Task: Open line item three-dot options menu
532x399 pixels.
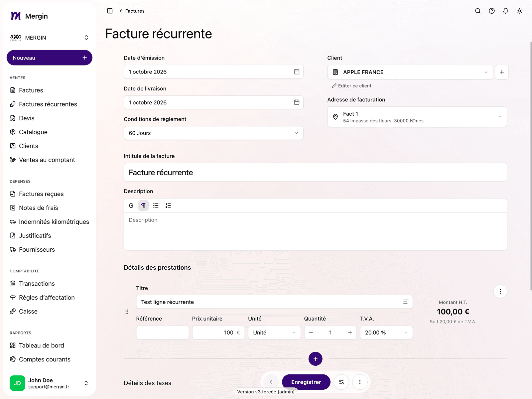Action: coord(500,292)
